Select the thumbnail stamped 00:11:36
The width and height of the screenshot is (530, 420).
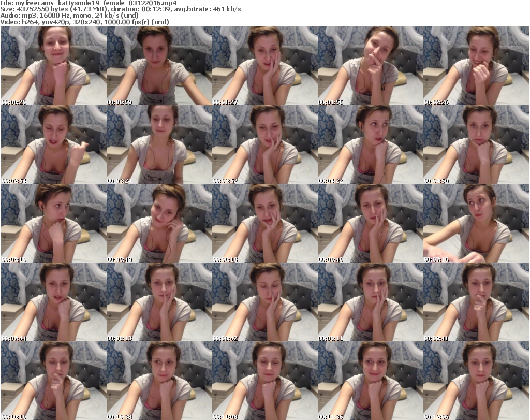coord(371,381)
